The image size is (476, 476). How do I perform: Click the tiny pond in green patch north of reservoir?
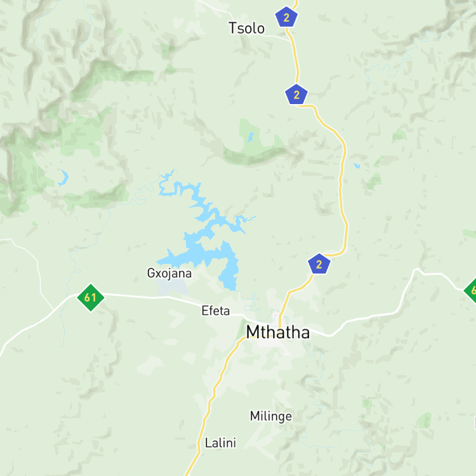click(x=251, y=137)
